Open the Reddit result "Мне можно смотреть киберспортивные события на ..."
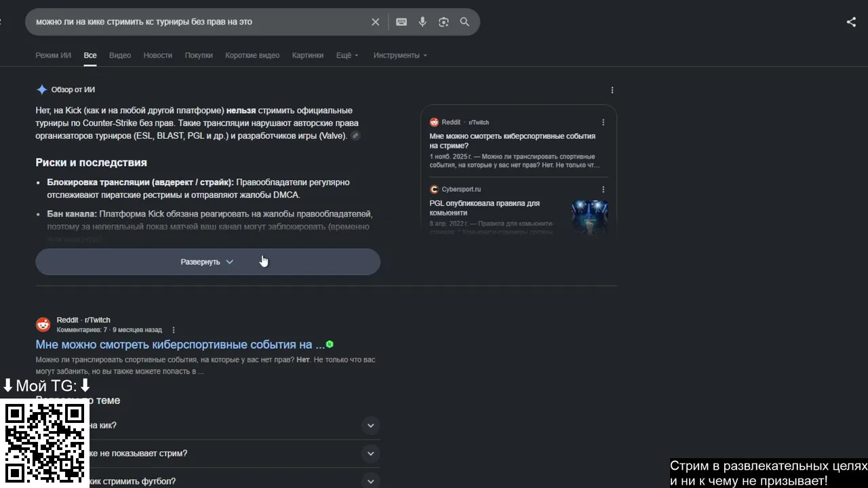 click(x=180, y=344)
